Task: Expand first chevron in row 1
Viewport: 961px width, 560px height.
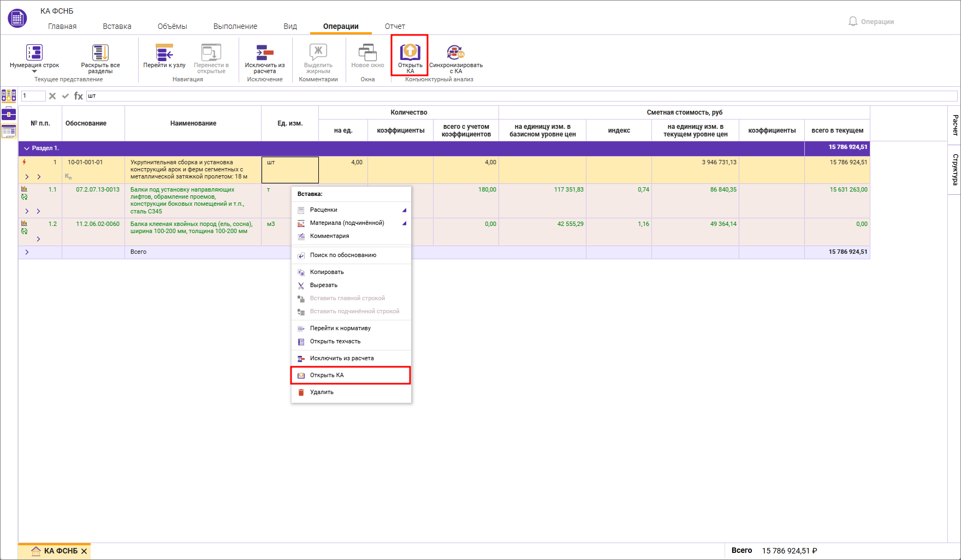Action: pos(27,177)
